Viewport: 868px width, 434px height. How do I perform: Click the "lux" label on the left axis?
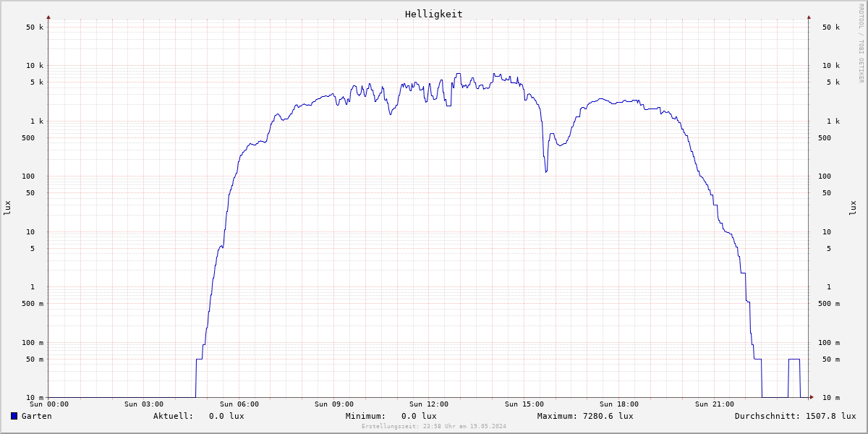[x=7, y=208]
